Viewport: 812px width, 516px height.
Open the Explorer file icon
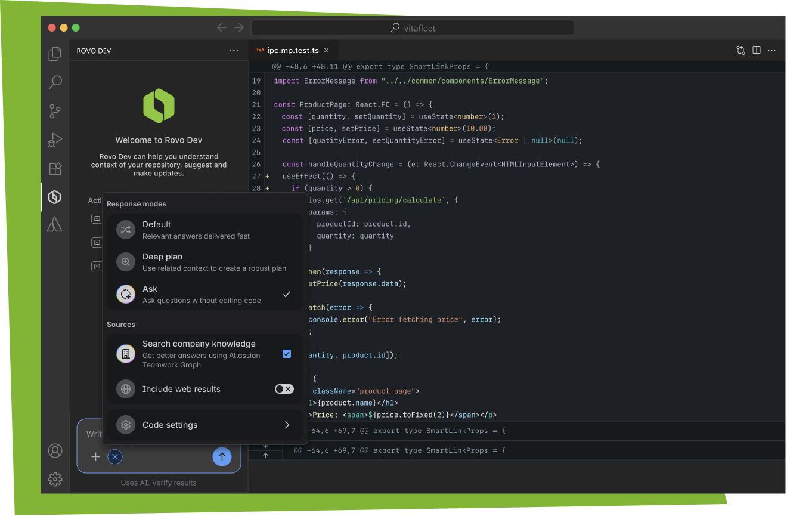pyautogui.click(x=55, y=54)
